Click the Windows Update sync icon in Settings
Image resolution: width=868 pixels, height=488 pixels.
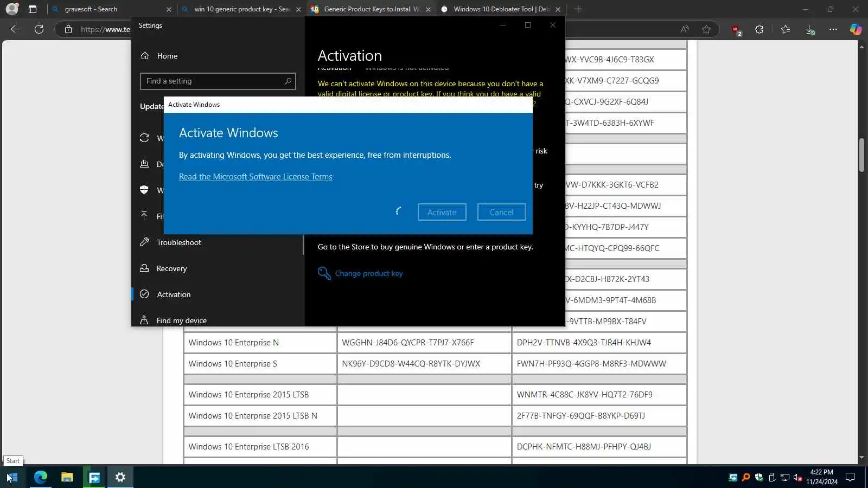pos(144,138)
